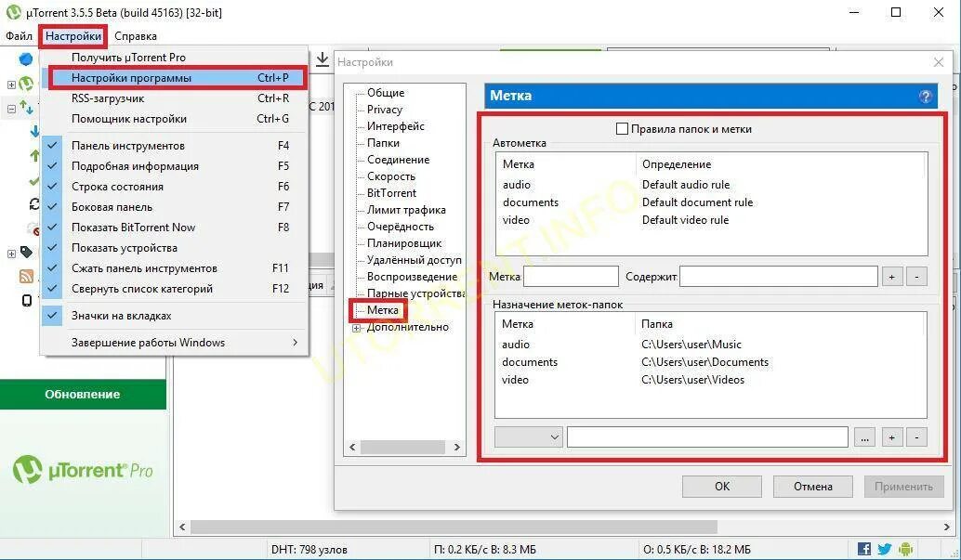Open the label dropdown in Назначение меток-папок
Image resolution: width=961 pixels, height=560 pixels.
[x=528, y=436]
